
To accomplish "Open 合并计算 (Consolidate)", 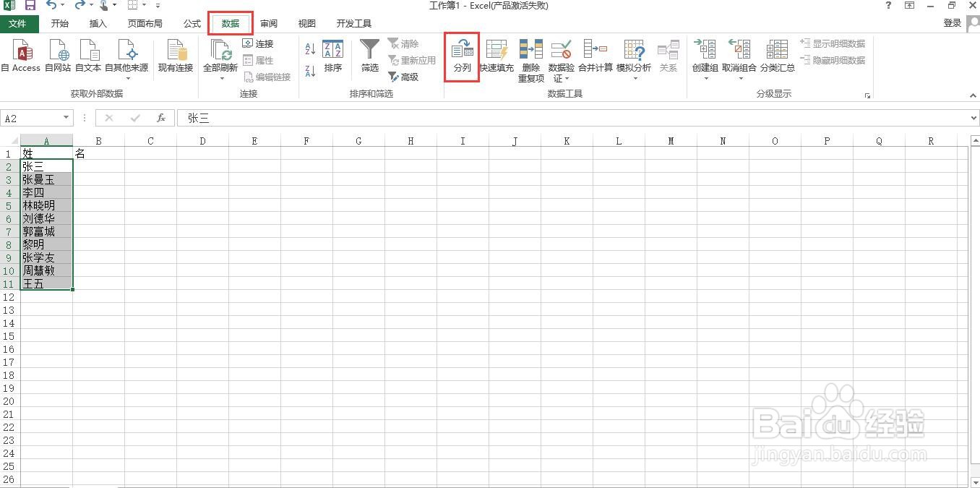I will click(596, 58).
